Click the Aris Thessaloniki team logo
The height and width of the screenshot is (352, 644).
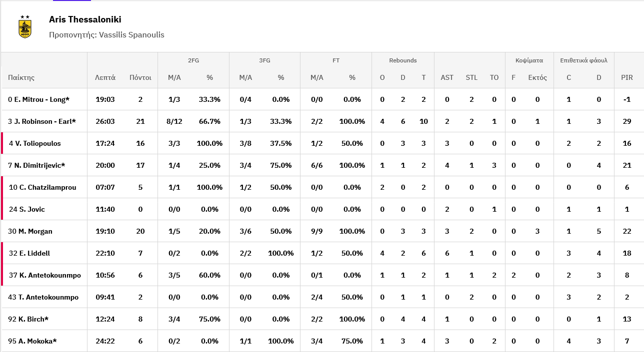click(x=25, y=26)
